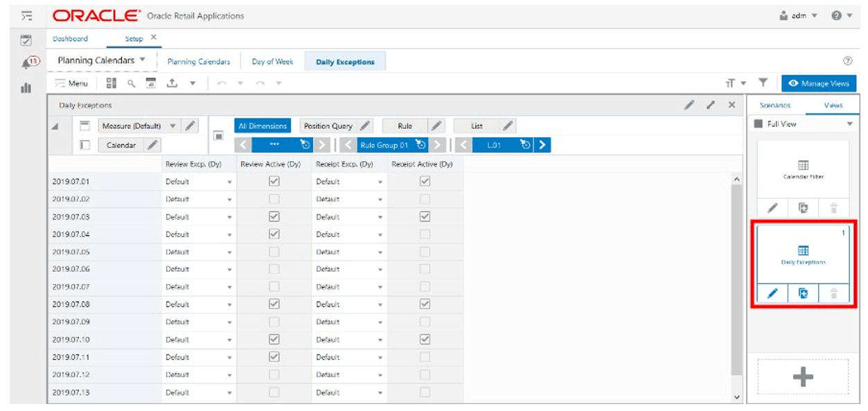
Task: Add a new view with the plus tile
Action: click(x=803, y=378)
